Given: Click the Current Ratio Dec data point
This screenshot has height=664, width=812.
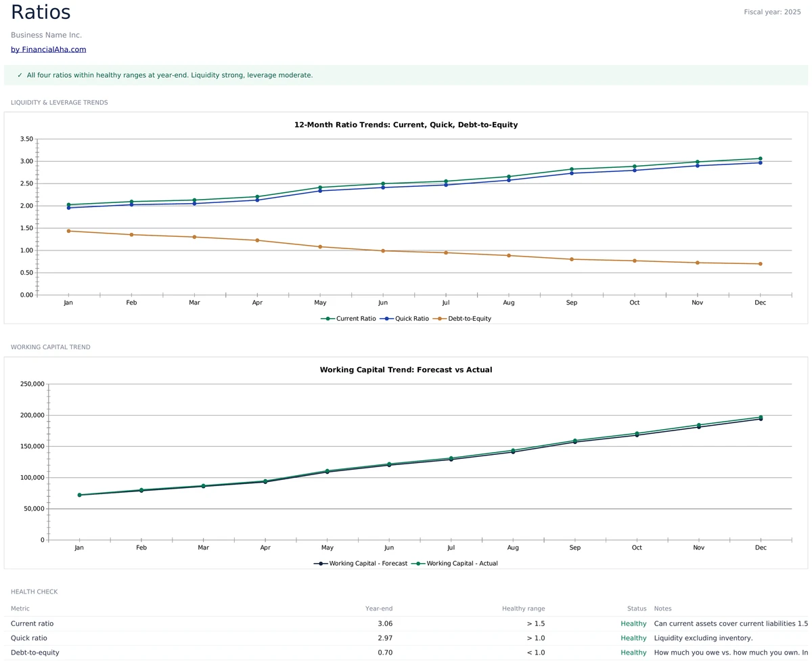Looking at the screenshot, I should pyautogui.click(x=760, y=158).
